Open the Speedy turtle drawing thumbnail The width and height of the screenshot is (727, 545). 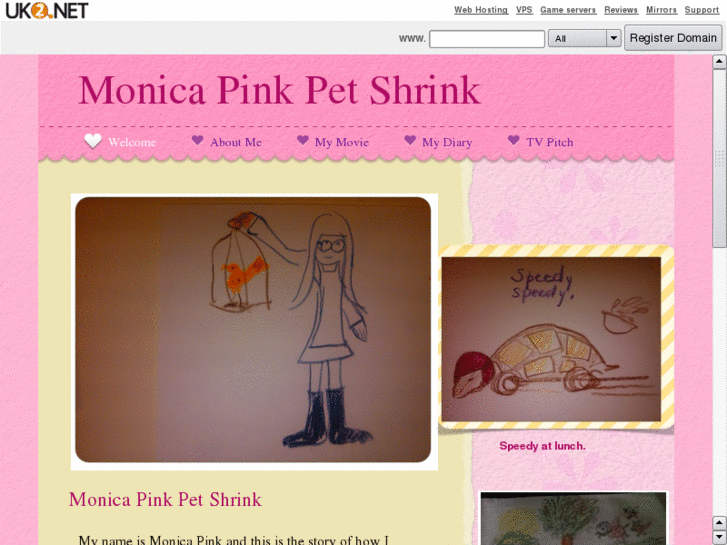tap(551, 339)
